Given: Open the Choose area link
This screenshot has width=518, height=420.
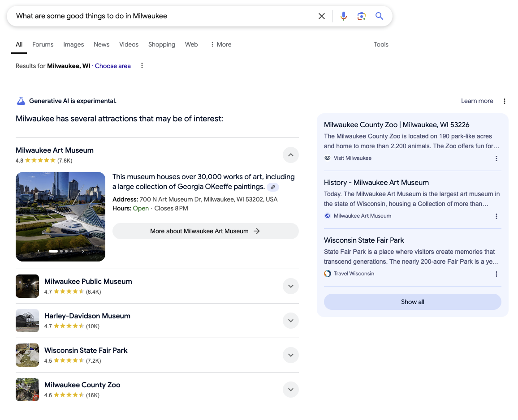Looking at the screenshot, I should click(x=112, y=65).
